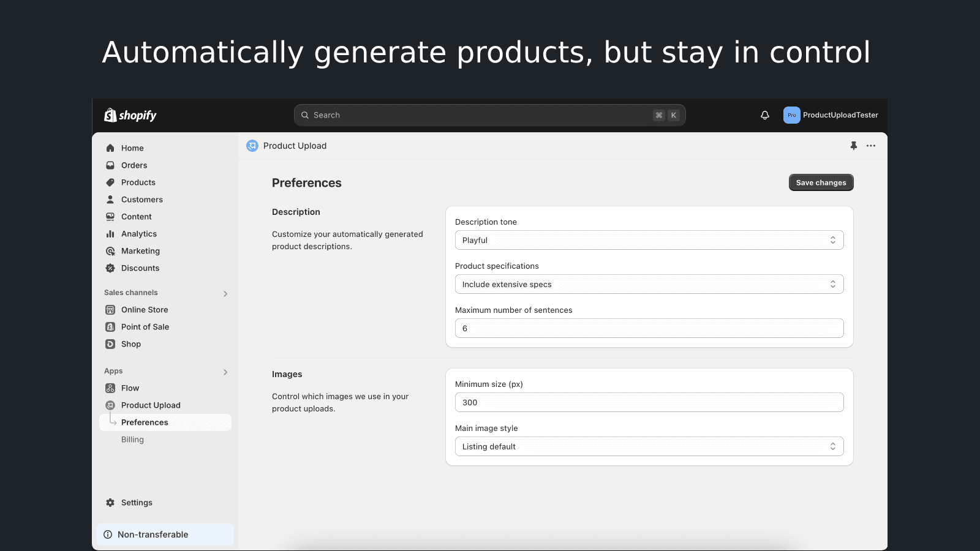The image size is (980, 551).
Task: Open the Product specifications dropdown
Action: click(649, 284)
